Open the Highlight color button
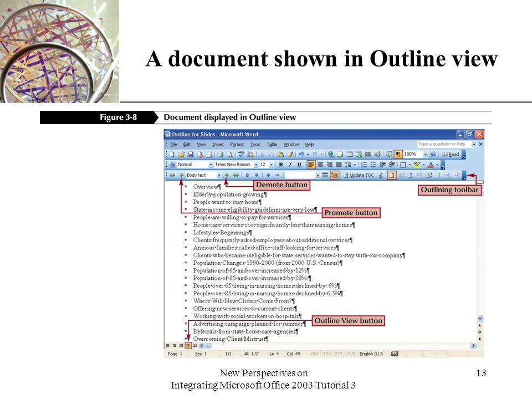 click(x=417, y=165)
